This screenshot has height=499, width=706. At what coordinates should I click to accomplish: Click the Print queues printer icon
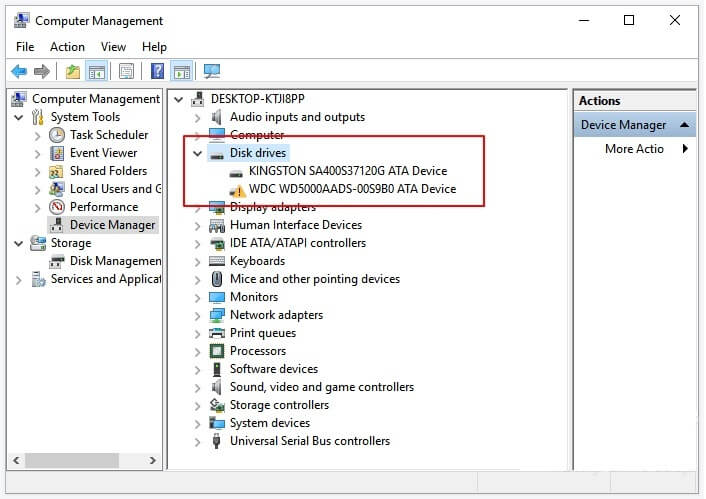[x=217, y=333]
